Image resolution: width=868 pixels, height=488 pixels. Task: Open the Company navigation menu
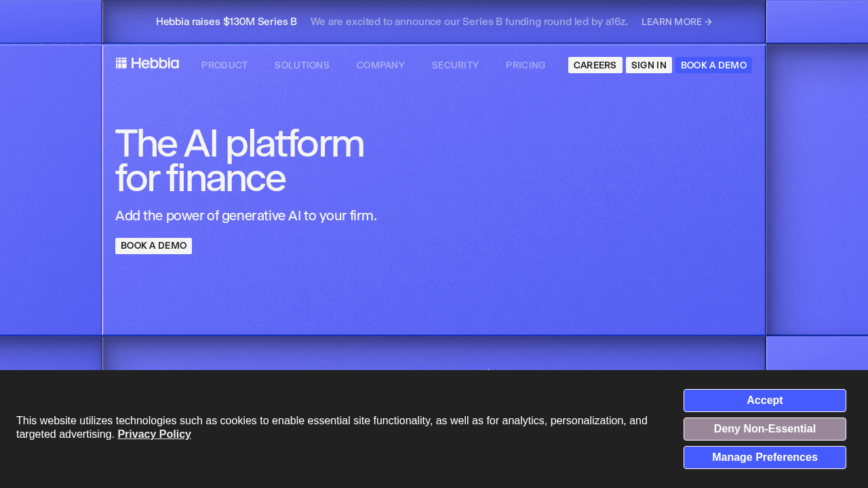pyautogui.click(x=380, y=65)
